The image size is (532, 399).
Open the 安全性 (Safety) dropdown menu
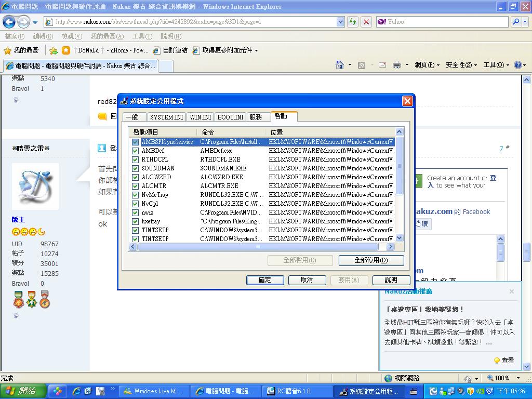[461, 65]
